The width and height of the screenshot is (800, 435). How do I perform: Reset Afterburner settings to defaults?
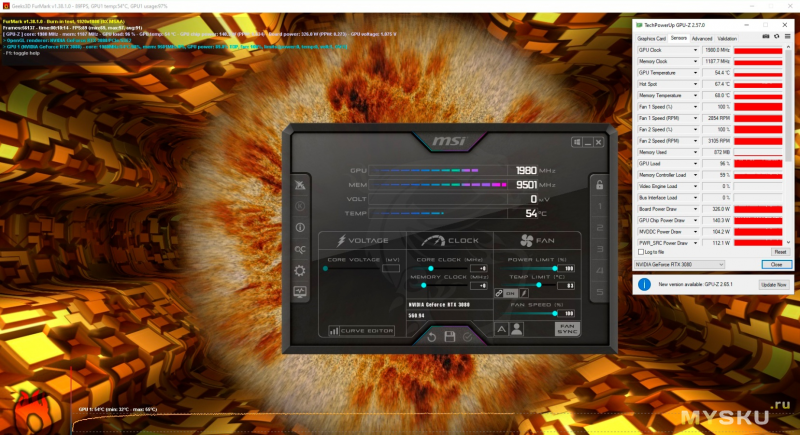(432, 337)
